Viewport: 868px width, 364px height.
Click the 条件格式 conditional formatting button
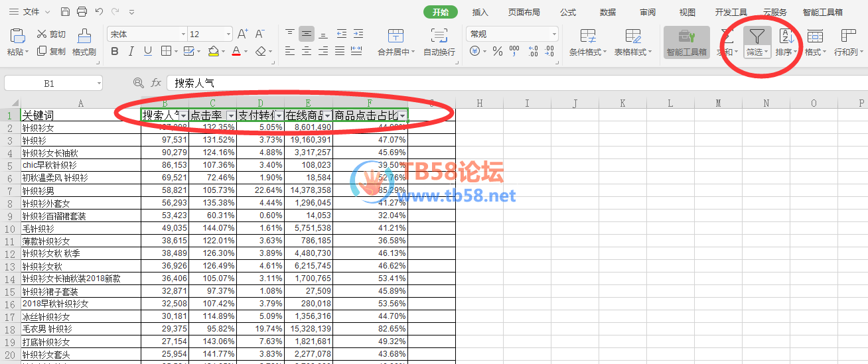pyautogui.click(x=587, y=42)
